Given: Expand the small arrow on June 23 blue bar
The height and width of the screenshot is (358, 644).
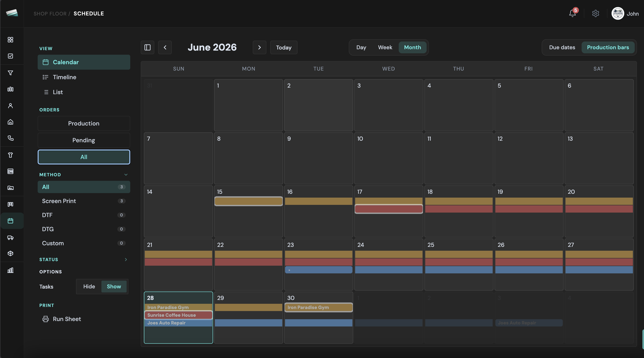Looking at the screenshot, I should coord(289,270).
